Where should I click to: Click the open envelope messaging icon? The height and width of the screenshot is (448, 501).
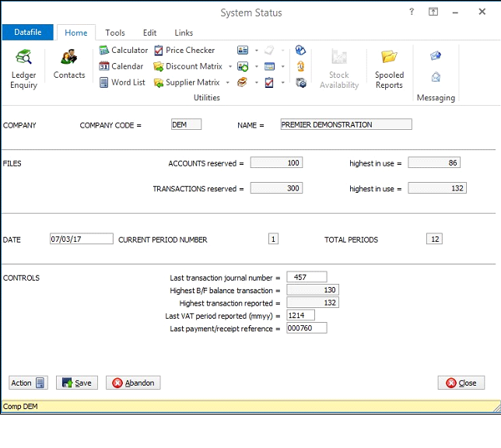[x=436, y=77]
